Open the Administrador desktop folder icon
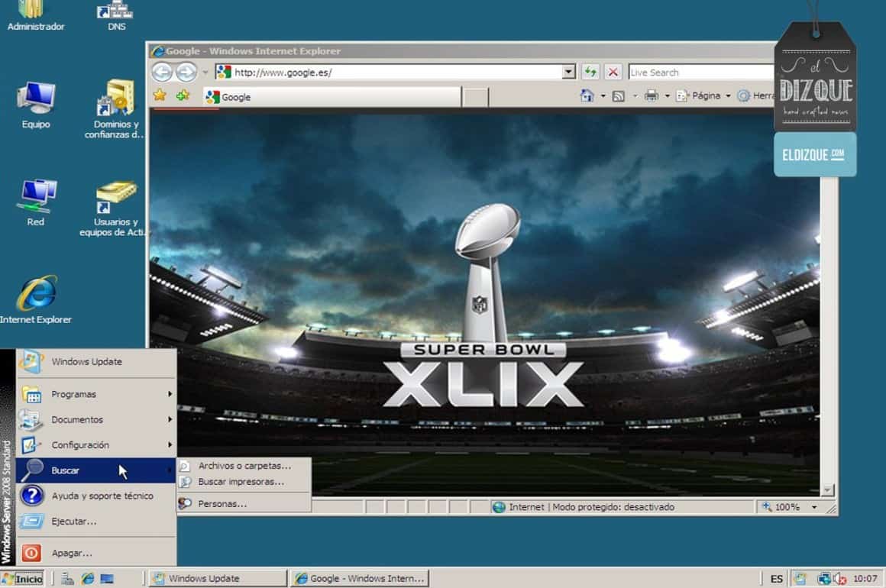Viewport: 886px width, 588px height. pos(35,15)
